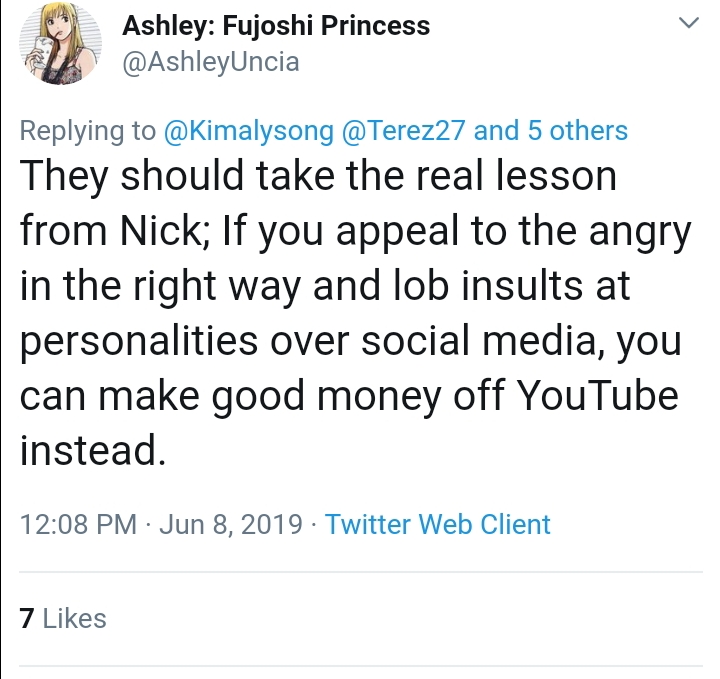Click the final word "instead." in the tweet
This screenshot has width=720, height=679.
pyautogui.click(x=92, y=449)
